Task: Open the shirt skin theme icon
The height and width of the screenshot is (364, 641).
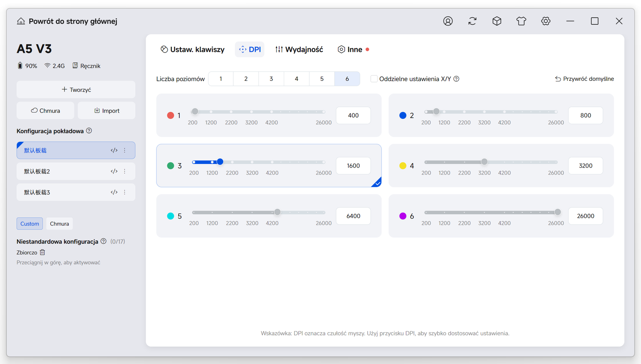Action: coord(521,21)
